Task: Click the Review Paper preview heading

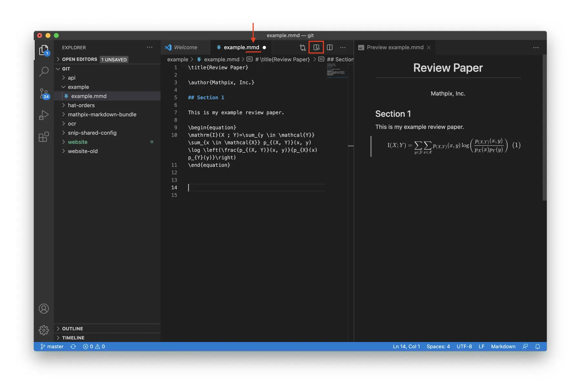Action: coord(448,68)
